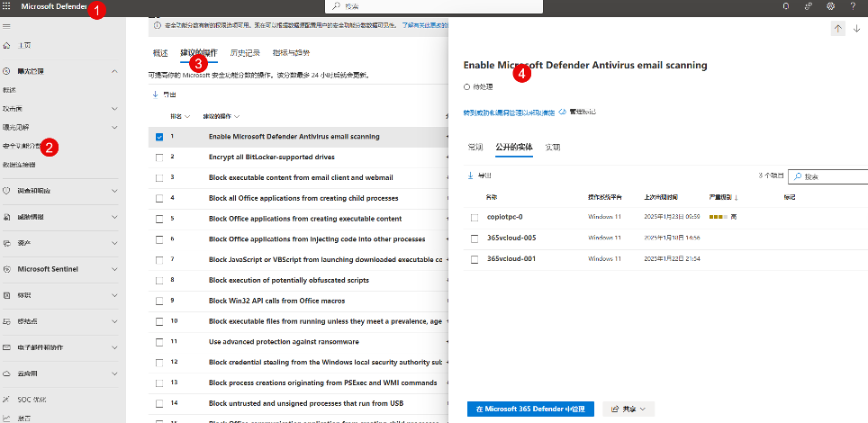
Task: Click the search field in the details panel
Action: [828, 176]
